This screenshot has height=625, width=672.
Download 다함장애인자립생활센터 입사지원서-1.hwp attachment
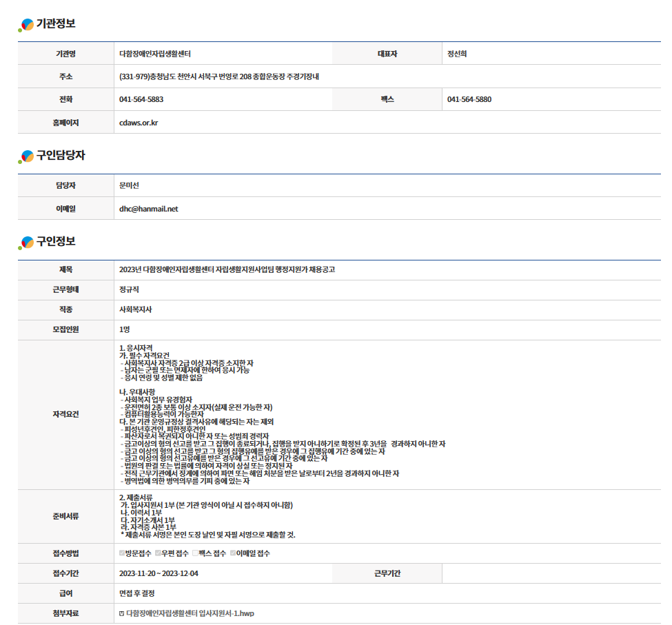coord(190,613)
